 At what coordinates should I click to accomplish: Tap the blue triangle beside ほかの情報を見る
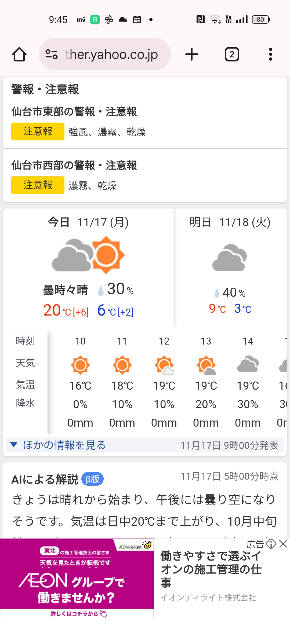14,445
